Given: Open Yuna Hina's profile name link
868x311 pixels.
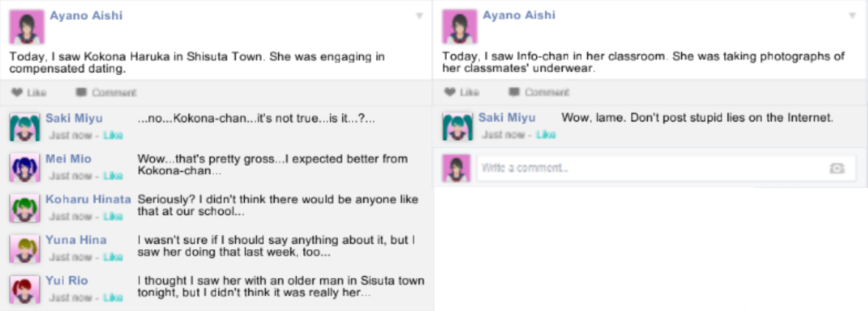Looking at the screenshot, I should [x=76, y=240].
